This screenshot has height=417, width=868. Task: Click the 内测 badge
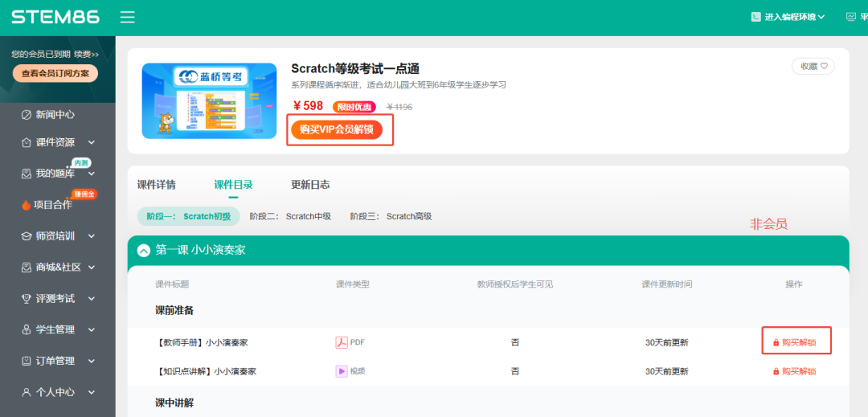click(x=81, y=162)
